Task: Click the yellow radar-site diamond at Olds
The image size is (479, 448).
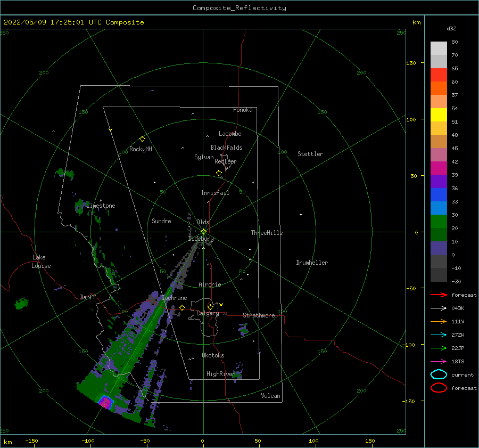Action: click(203, 232)
